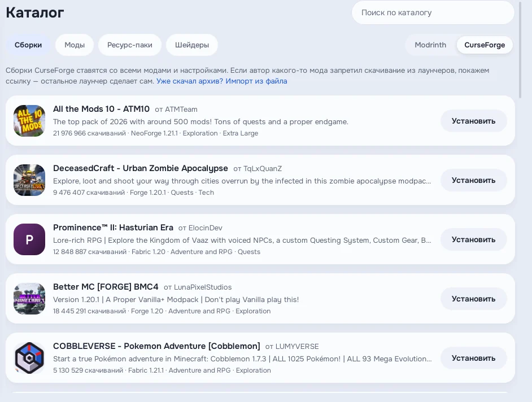The height and width of the screenshot is (402, 532).
Task: Open the All the Mods 10 - ATM10 title
Action: (101, 109)
